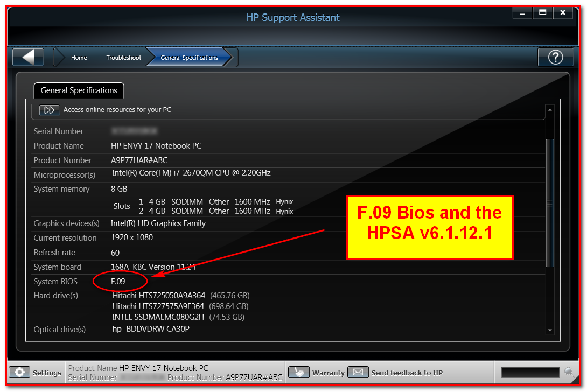Click the scrollbar down arrow
The height and width of the screenshot is (392, 587).
pyautogui.click(x=550, y=330)
